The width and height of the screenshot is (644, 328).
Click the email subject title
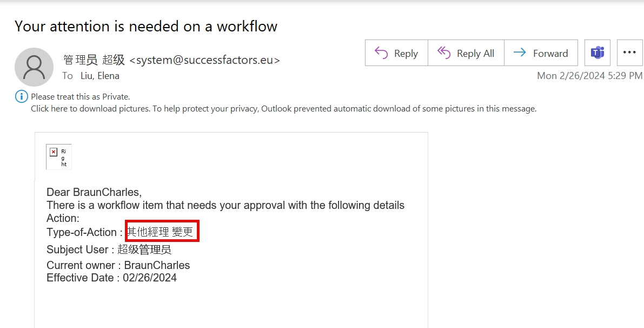click(146, 27)
